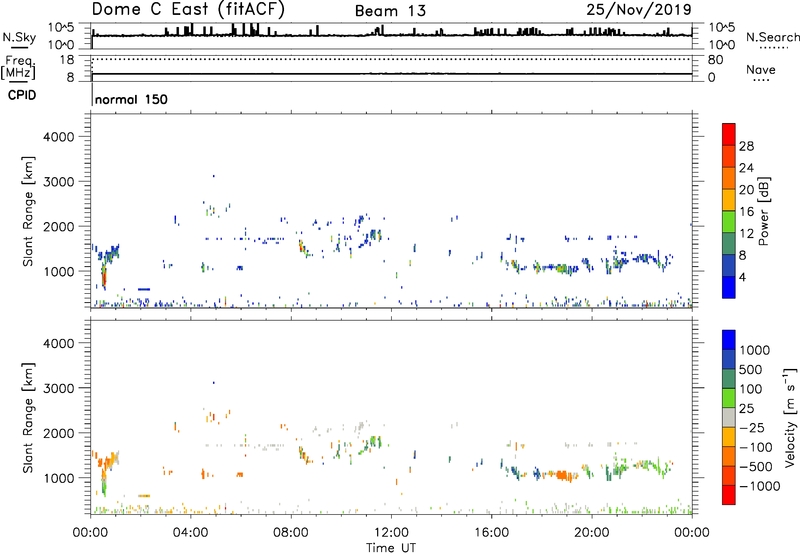Viewport: 800px width, 554px height.
Task: Click the '20:00' time tick label
Action: [x=591, y=533]
